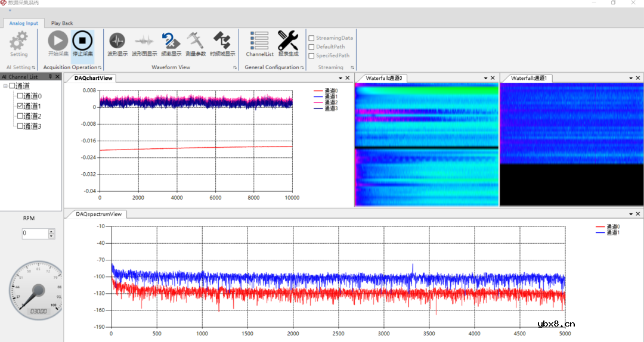Uncheck 通道1 in the channel list
This screenshot has height=342, width=644.
tap(20, 106)
